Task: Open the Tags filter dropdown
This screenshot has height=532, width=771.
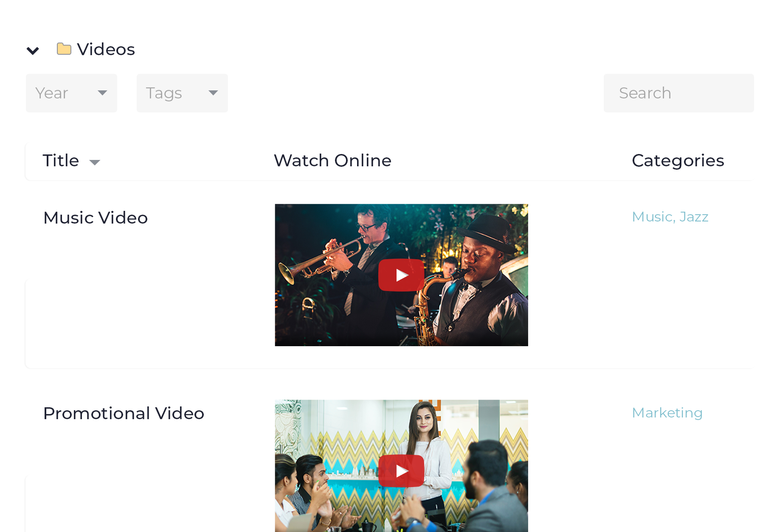Action: pyautogui.click(x=182, y=93)
